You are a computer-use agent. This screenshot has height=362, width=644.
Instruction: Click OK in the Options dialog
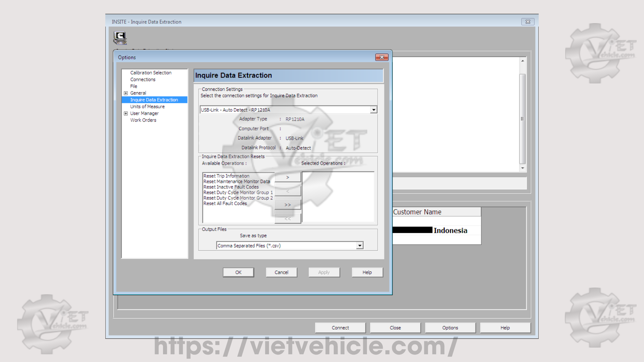pyautogui.click(x=238, y=273)
